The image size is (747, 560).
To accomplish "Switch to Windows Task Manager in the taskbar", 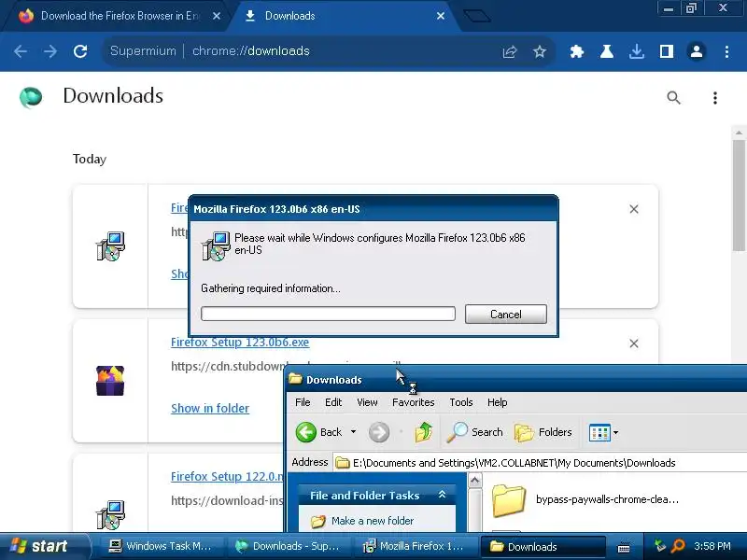I will coord(160,547).
